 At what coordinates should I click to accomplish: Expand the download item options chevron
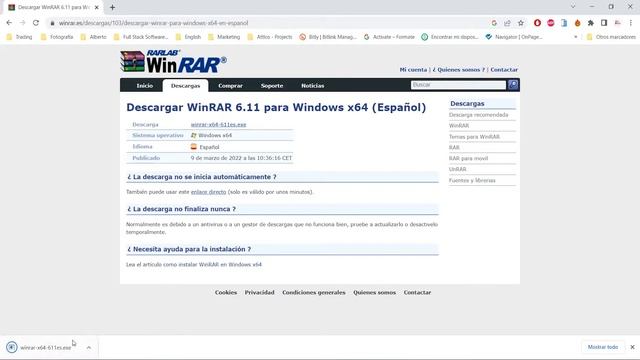[x=89, y=348]
